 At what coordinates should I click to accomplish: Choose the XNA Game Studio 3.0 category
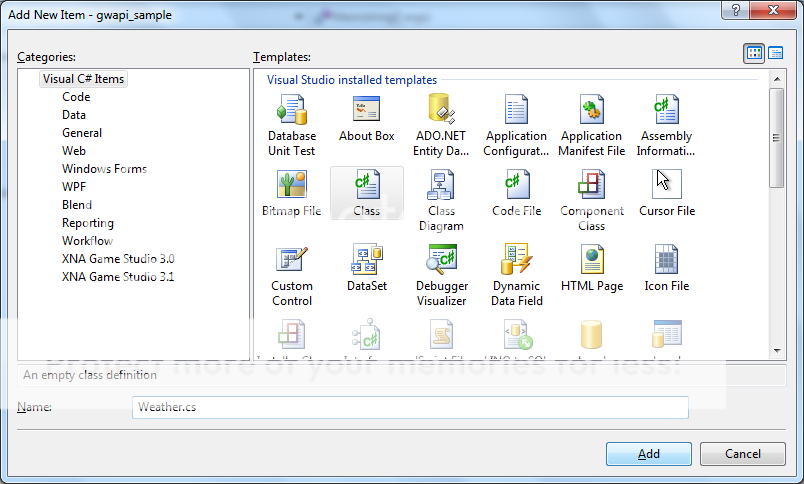(118, 259)
